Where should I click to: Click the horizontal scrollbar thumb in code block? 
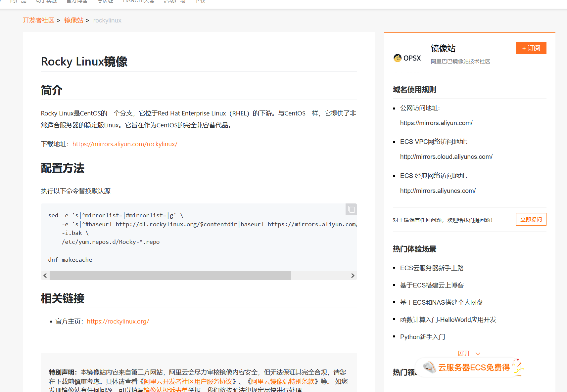coord(170,276)
